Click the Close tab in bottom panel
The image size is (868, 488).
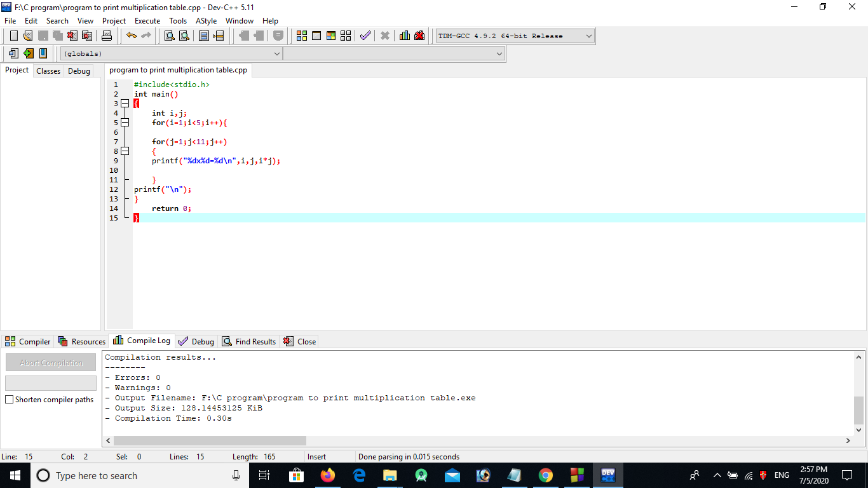(x=299, y=341)
